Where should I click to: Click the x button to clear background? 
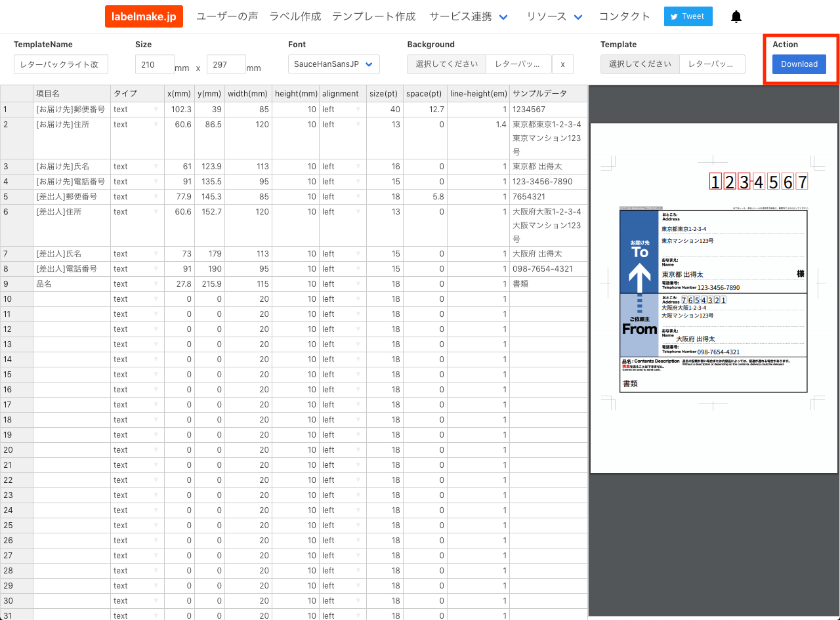pyautogui.click(x=562, y=64)
